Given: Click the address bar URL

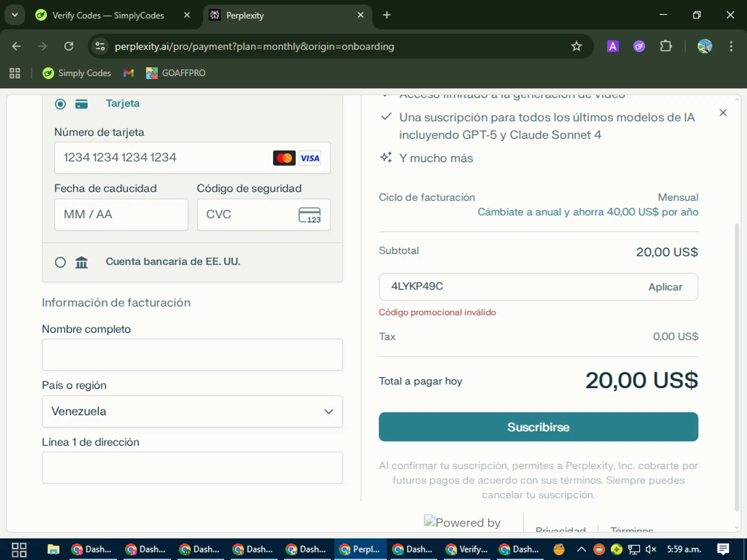Looking at the screenshot, I should tap(254, 46).
